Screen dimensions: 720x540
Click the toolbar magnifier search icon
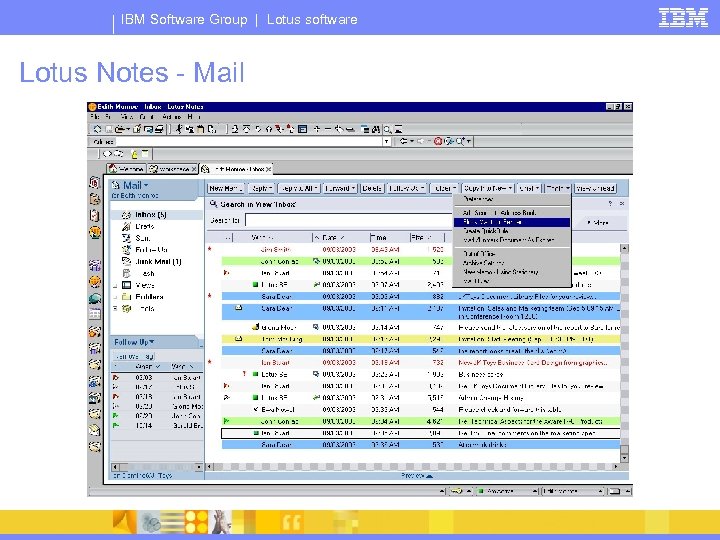(x=388, y=129)
